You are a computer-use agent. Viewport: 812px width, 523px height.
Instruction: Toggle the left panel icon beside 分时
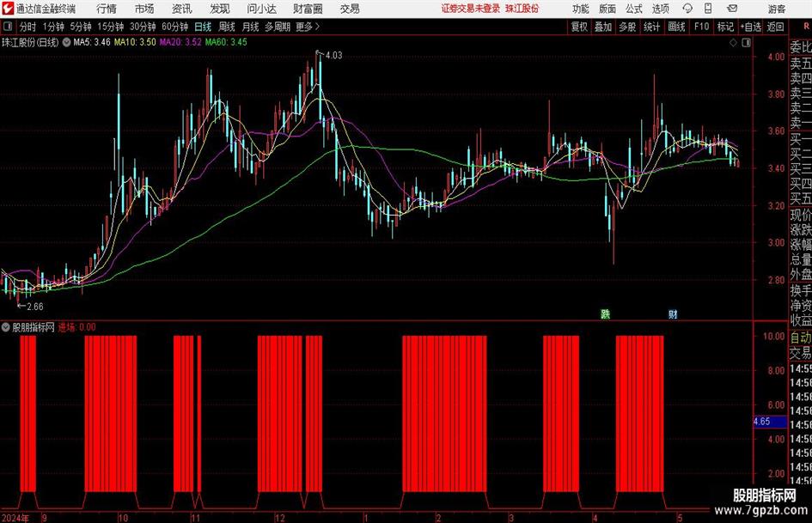pyautogui.click(x=7, y=27)
